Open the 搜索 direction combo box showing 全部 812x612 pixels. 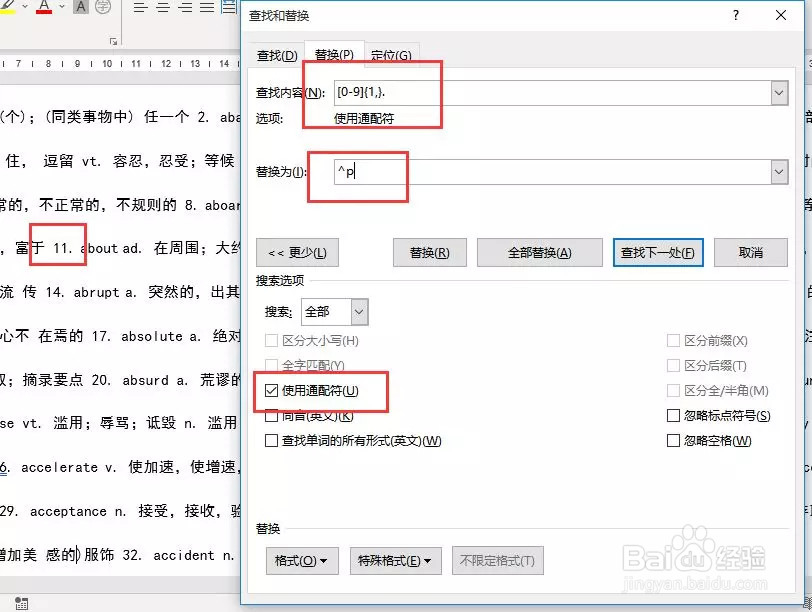click(335, 312)
